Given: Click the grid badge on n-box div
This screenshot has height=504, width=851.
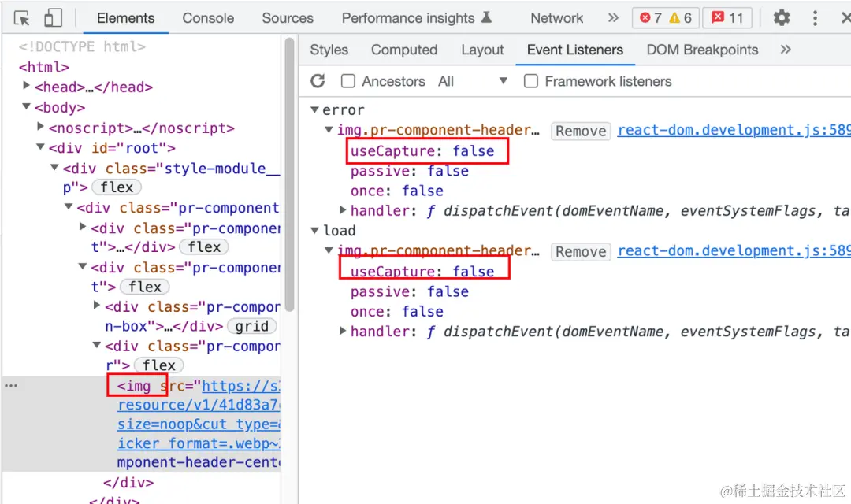Looking at the screenshot, I should point(252,326).
